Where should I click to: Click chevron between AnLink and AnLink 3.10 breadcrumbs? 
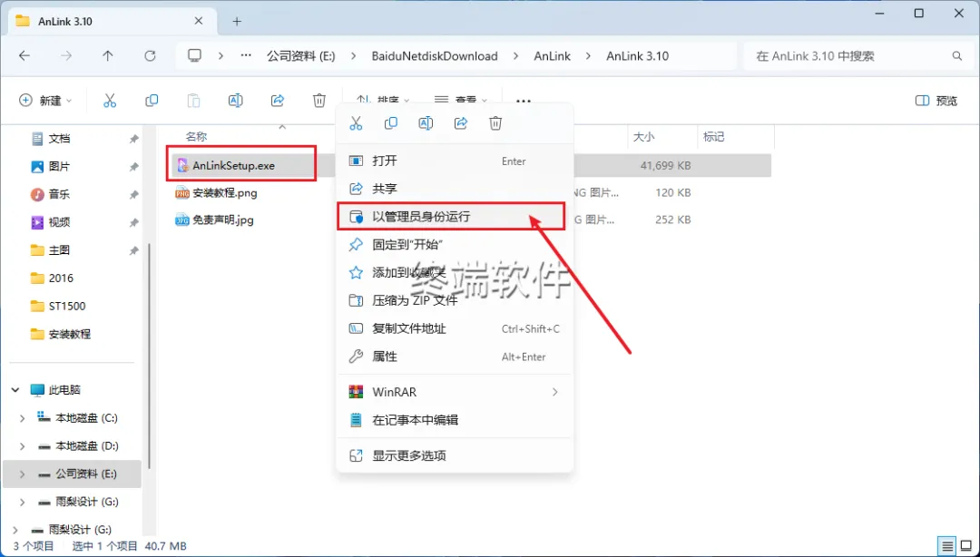tap(588, 55)
